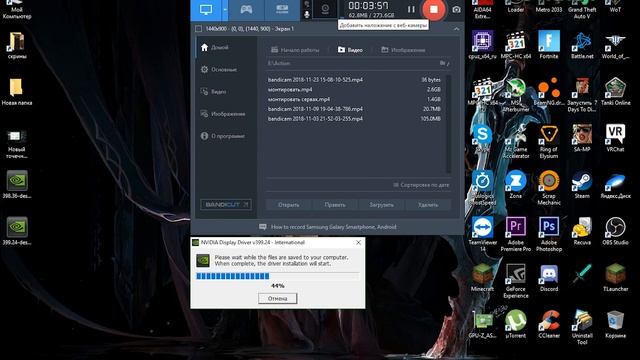Viewport: 640px width, 360px height.
Task: Open OBS Studio desktop shortcut
Action: click(x=616, y=231)
